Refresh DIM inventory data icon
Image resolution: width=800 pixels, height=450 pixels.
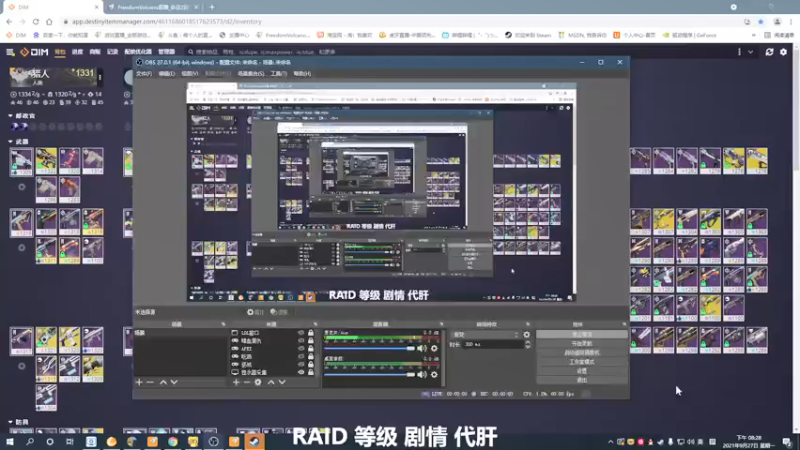(x=769, y=52)
